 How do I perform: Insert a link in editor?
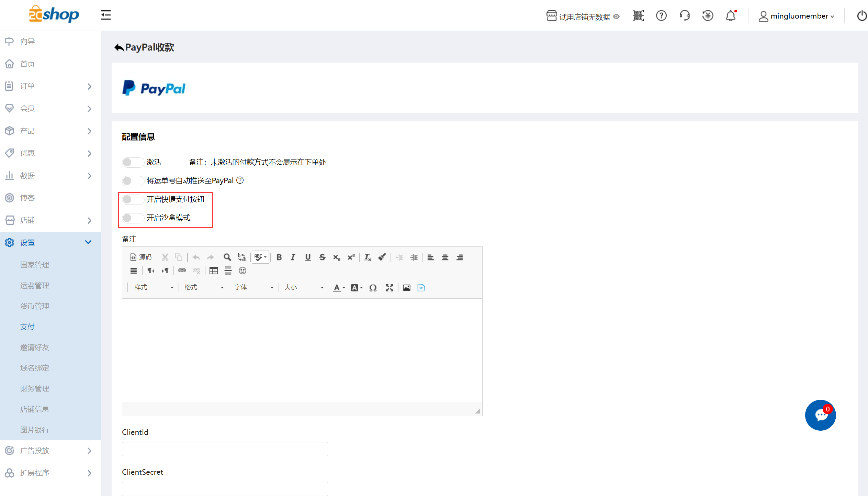[182, 271]
